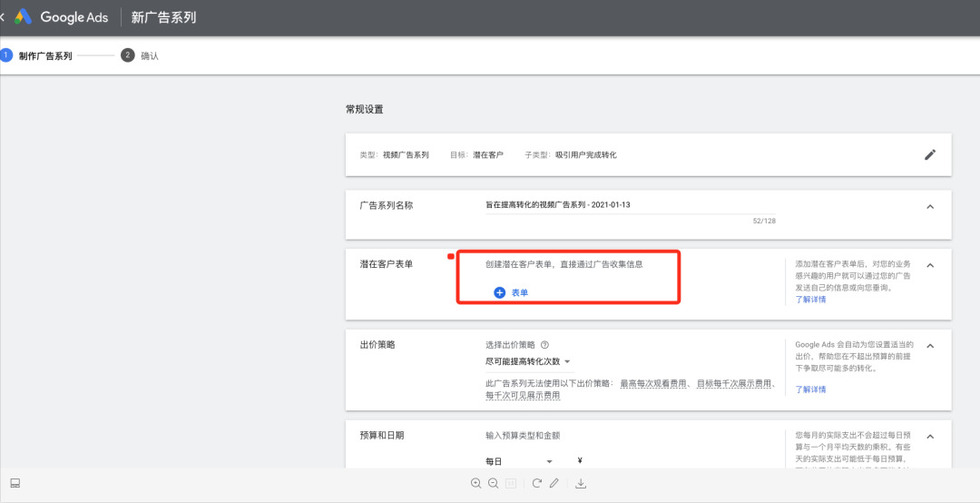Click the 最高每次观看费用 underlined term
Screen dimensions: 980x503
[x=651, y=384]
